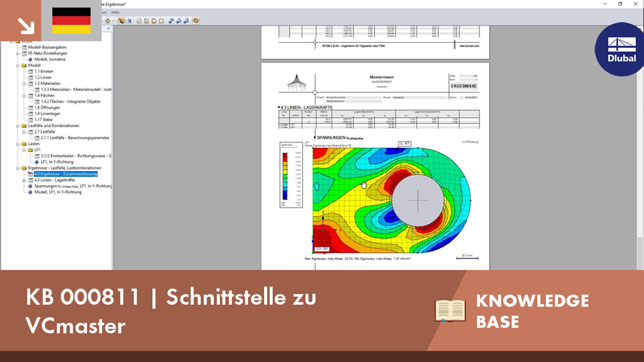The width and height of the screenshot is (644, 362).
Task: Click the eye icon of Modell, LF1, In Y-Richtung
Action: [x=30, y=192]
